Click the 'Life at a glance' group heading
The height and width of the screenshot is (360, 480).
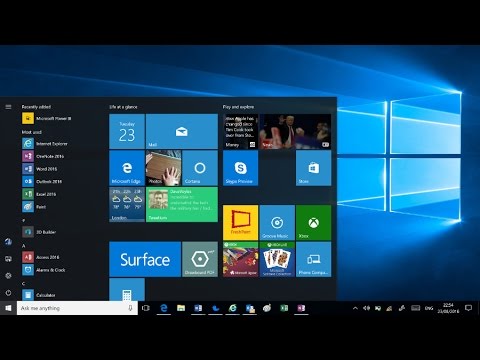pyautogui.click(x=123, y=107)
